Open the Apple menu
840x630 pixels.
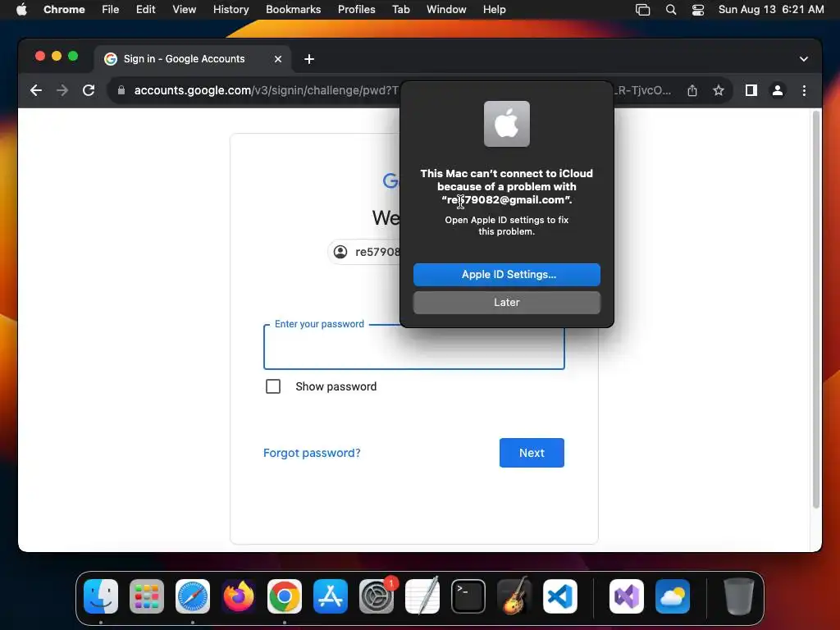(x=21, y=10)
